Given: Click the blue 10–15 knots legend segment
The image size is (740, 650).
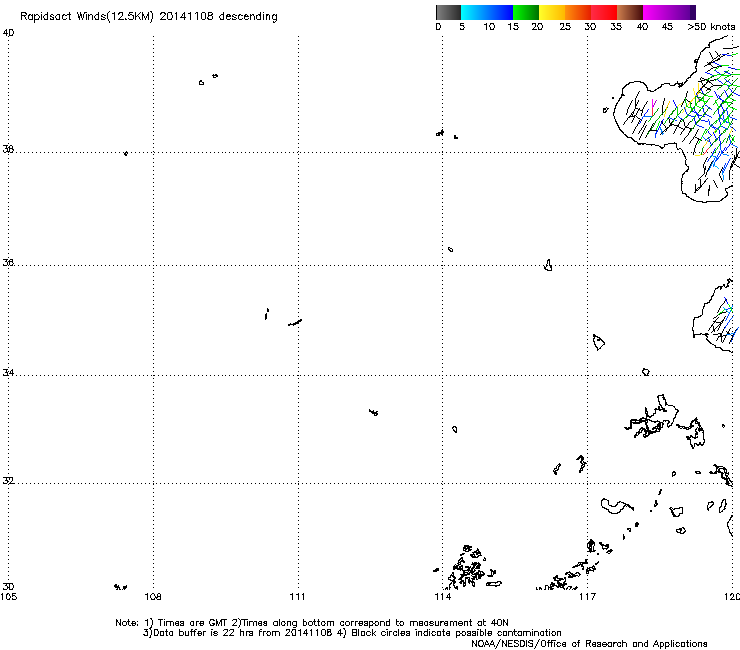Looking at the screenshot, I should coord(500,12).
